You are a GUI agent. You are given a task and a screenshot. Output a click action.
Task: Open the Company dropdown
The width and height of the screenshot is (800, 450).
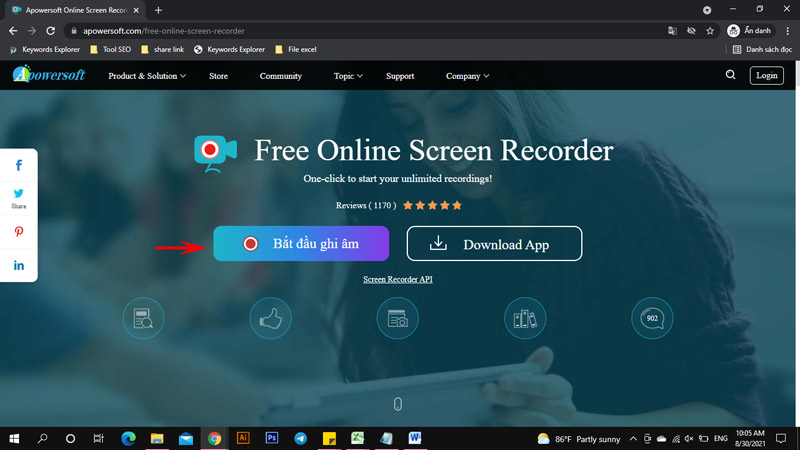tap(467, 76)
